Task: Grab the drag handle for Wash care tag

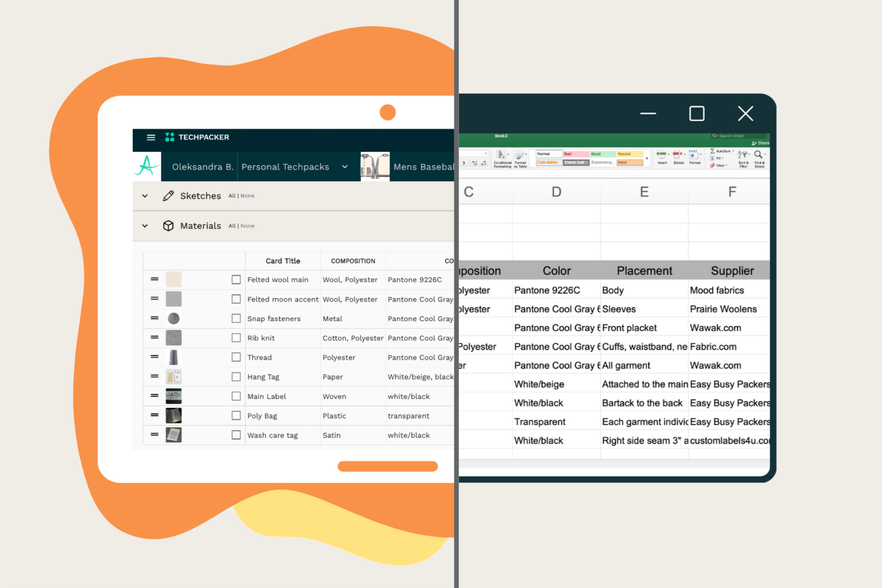Action: point(154,434)
